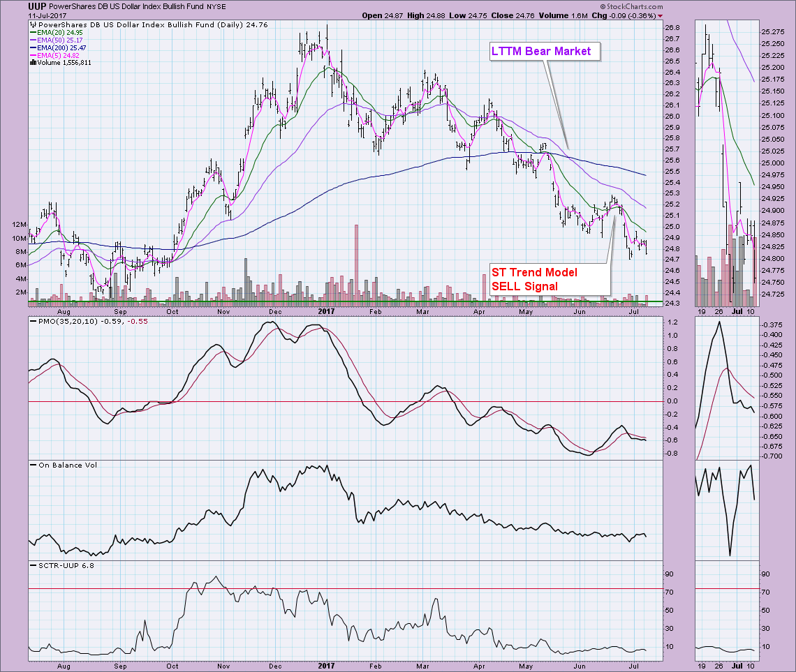
Task: Click the green EMA(20) legend line swatch
Action: point(33,33)
